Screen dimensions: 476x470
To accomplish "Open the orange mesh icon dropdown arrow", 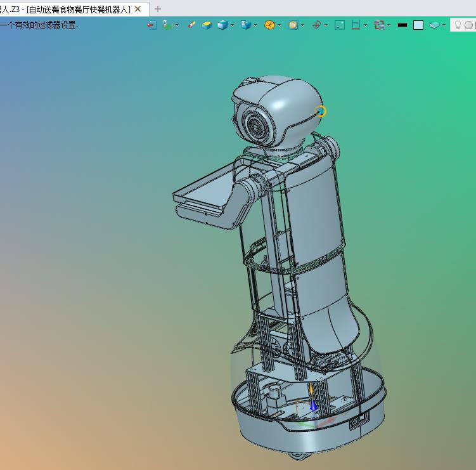I will click(x=280, y=25).
